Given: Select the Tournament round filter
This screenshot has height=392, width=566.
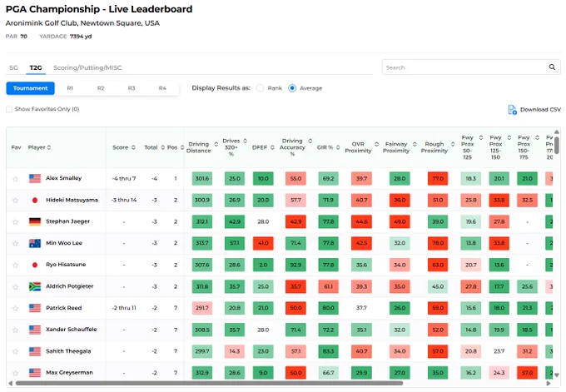Looking at the screenshot, I should click(30, 88).
